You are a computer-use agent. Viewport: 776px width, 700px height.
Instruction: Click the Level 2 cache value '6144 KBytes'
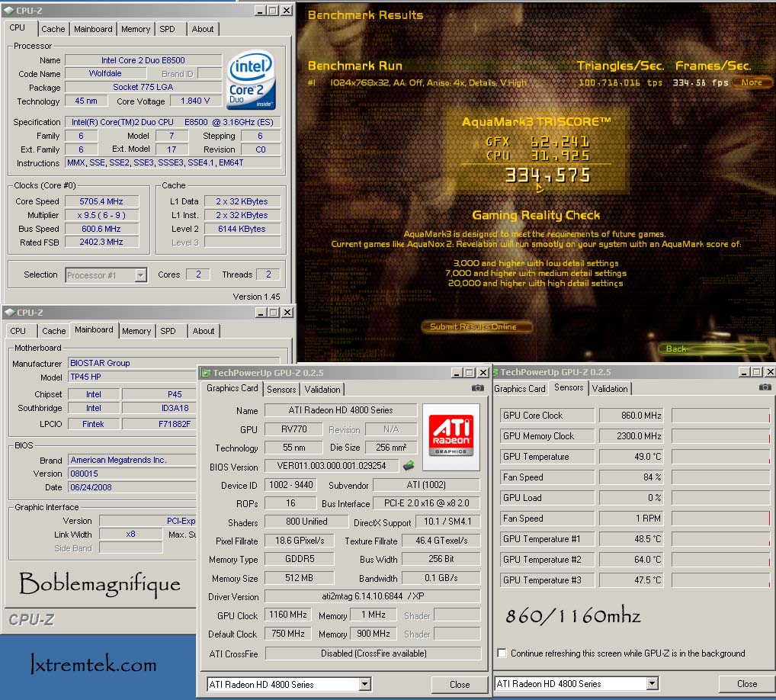242,229
